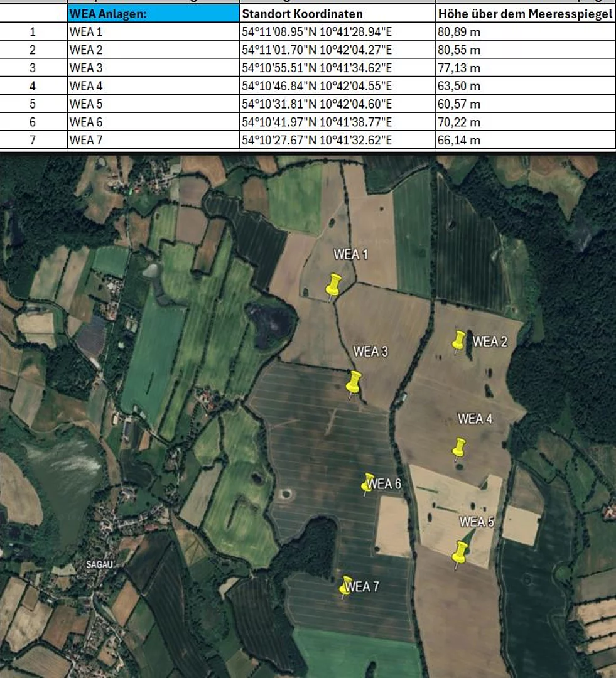Click the WEA 1 yellow pushpin marker
The image size is (616, 678).
333,284
